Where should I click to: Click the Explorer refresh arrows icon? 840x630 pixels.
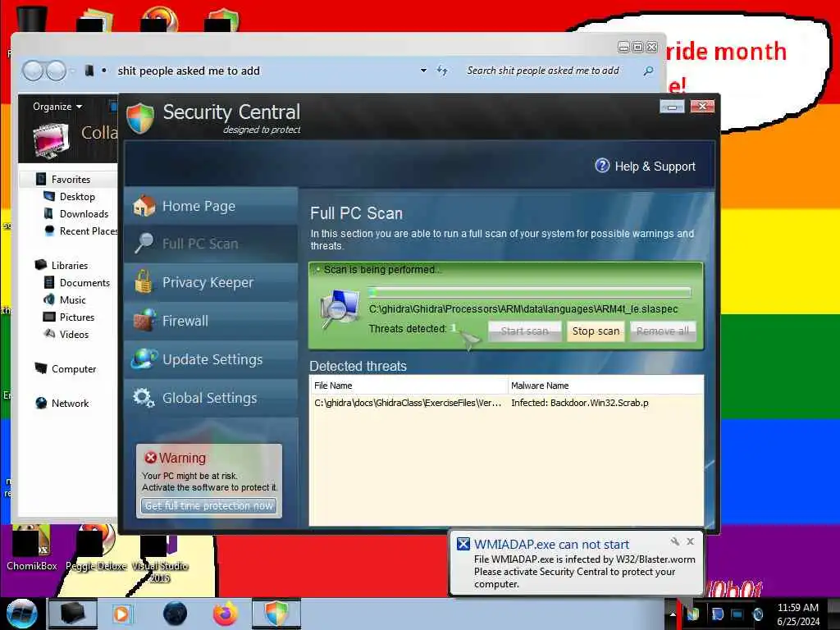click(442, 71)
